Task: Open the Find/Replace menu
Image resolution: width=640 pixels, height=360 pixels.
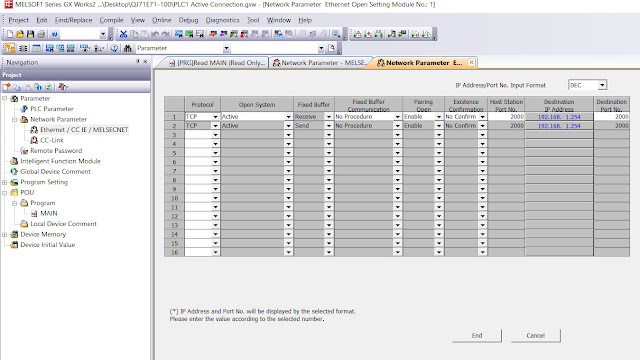Action: click(x=73, y=20)
